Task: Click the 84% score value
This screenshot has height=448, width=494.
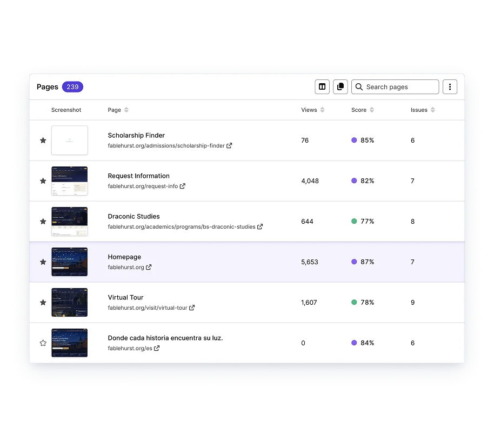Action: pyautogui.click(x=368, y=343)
